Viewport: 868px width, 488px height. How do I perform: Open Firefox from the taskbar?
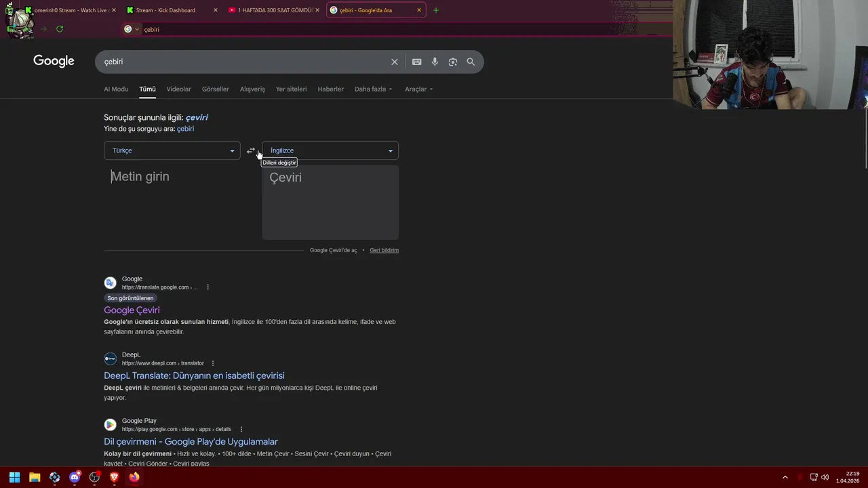134,477
